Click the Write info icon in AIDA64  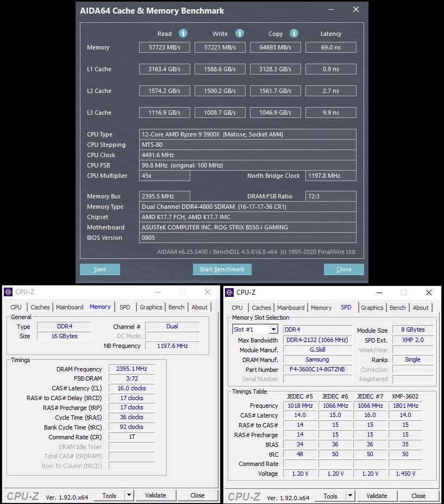(239, 33)
